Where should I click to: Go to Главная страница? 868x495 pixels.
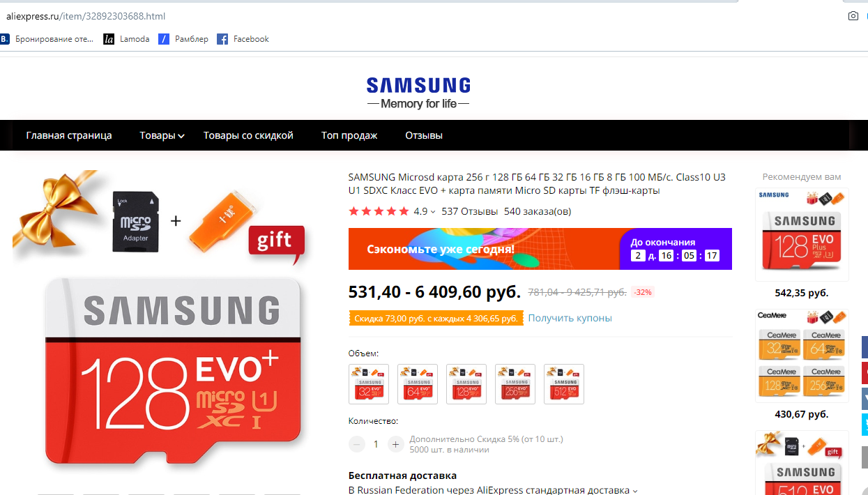click(69, 135)
